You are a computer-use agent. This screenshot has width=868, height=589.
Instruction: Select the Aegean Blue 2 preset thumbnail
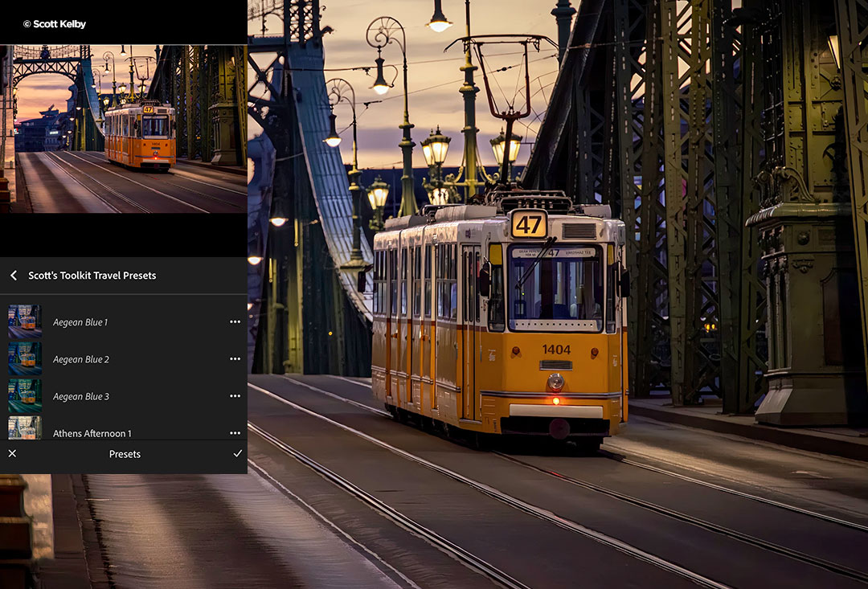pos(25,358)
